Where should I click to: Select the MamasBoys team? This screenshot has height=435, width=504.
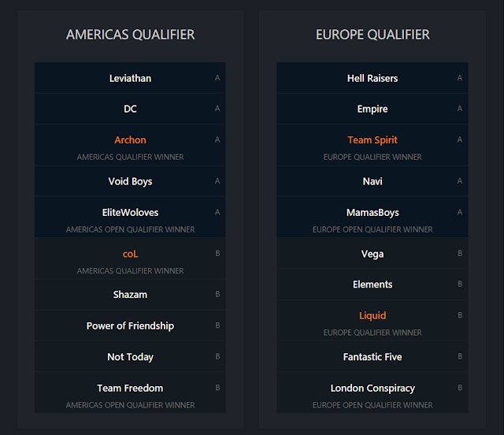372,213
